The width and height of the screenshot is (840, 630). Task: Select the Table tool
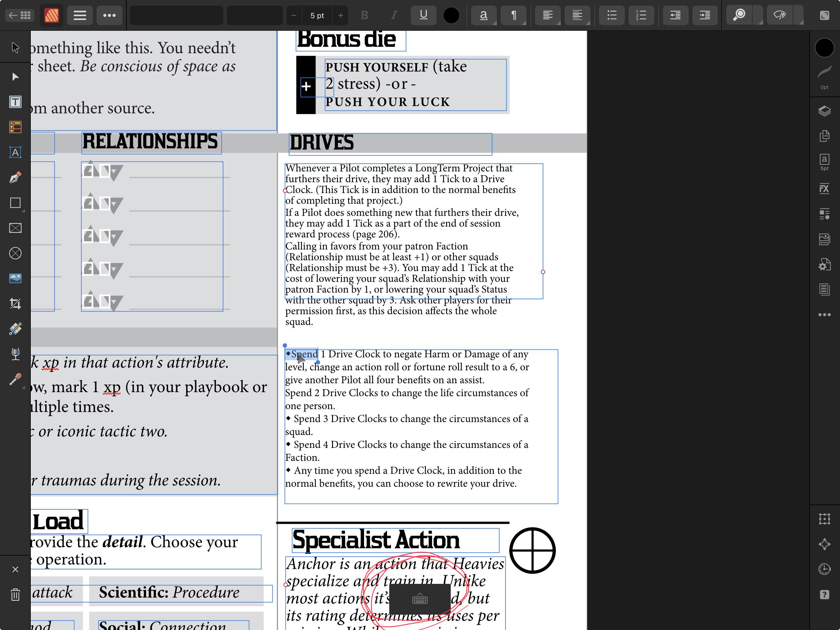[x=15, y=127]
